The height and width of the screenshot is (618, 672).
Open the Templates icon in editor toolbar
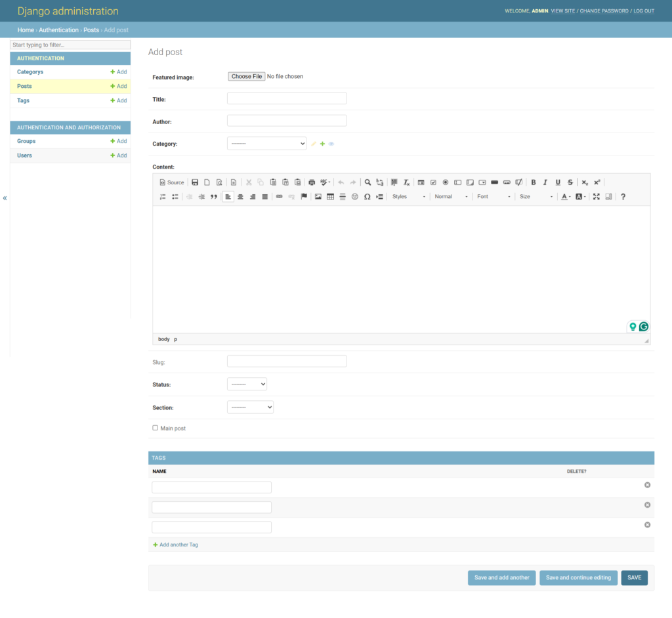tap(234, 182)
